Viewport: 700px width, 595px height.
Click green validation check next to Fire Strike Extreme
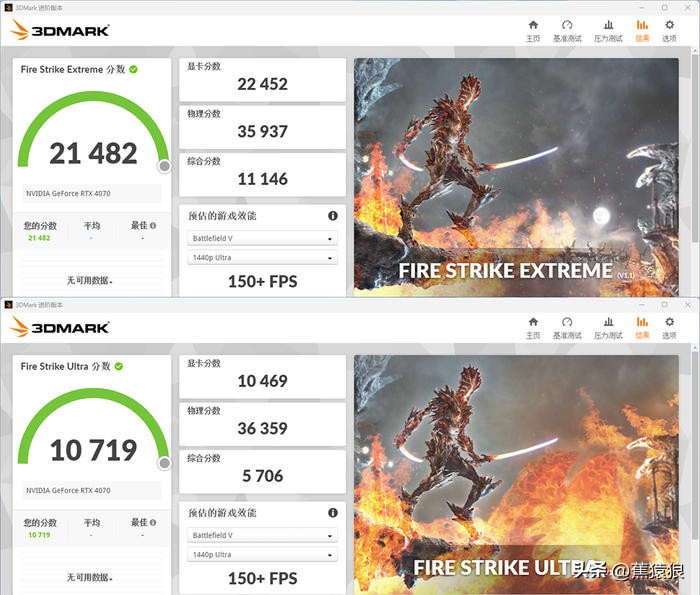tap(133, 69)
